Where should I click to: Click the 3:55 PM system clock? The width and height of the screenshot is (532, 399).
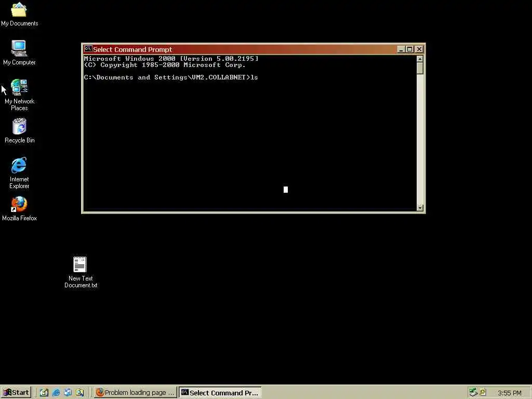509,393
